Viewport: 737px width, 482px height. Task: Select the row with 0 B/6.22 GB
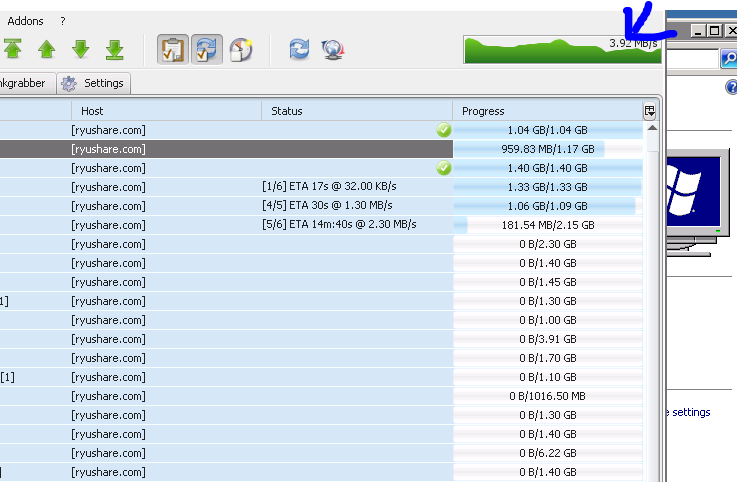coord(321,453)
